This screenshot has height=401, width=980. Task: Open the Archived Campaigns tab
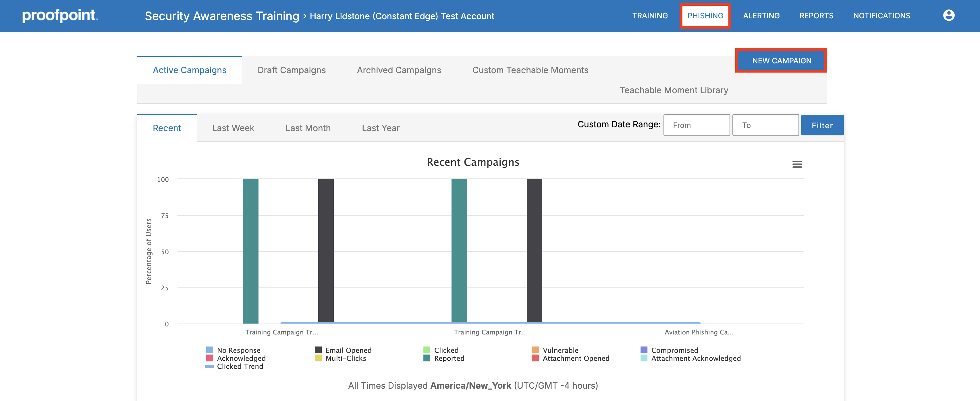[x=399, y=70]
